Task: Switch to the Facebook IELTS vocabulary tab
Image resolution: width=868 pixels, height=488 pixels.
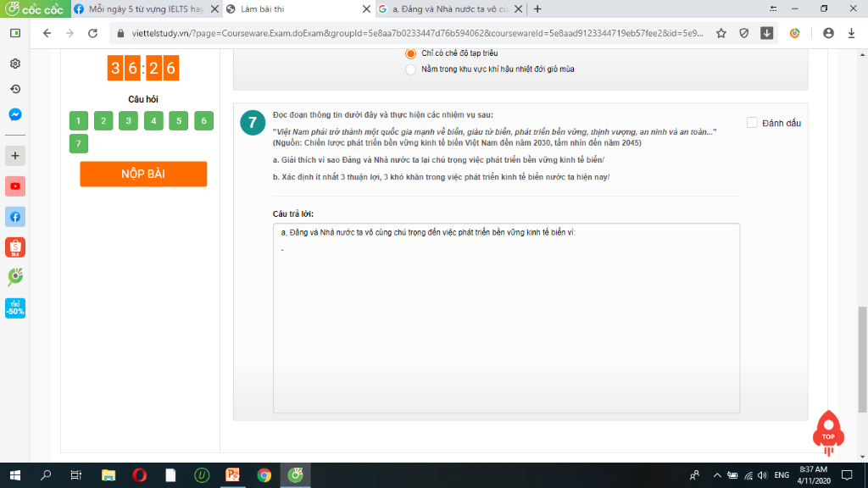Action: 140,8
